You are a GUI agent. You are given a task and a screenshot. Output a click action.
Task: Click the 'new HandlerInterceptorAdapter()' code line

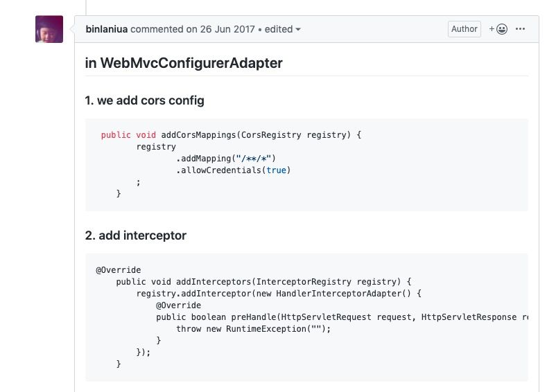274,293
